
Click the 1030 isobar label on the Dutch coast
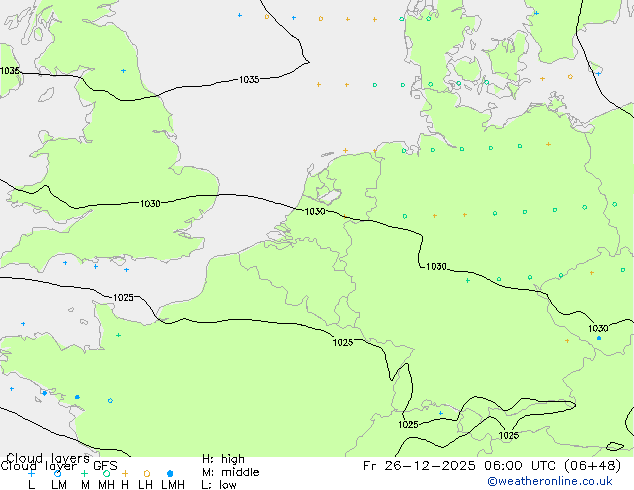[315, 211]
